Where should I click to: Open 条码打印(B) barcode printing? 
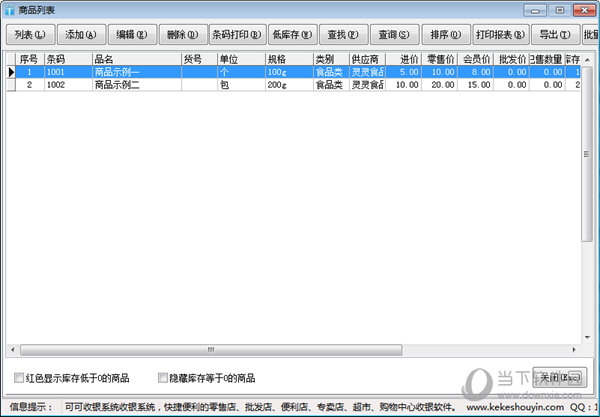click(238, 35)
